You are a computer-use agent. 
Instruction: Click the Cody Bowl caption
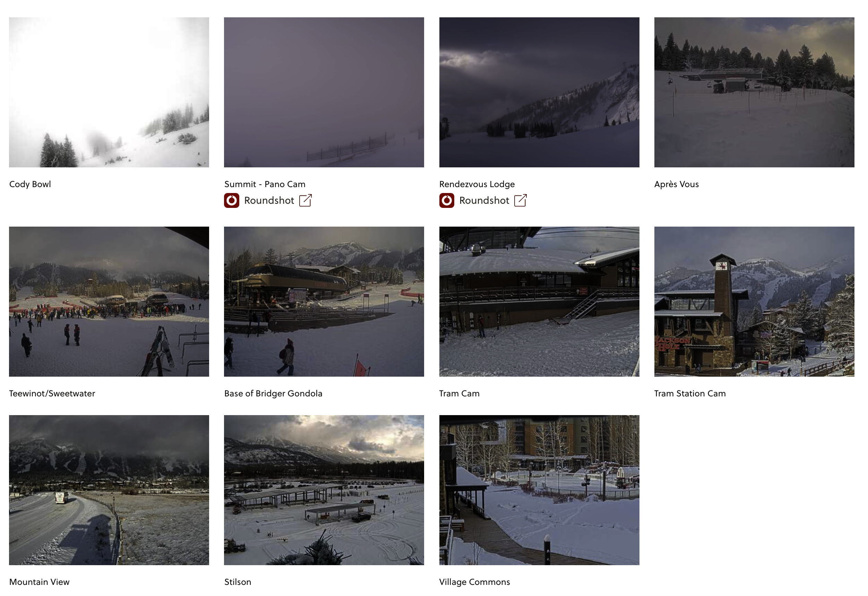pos(30,184)
